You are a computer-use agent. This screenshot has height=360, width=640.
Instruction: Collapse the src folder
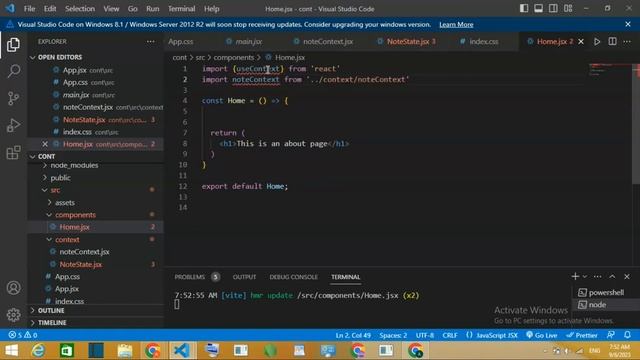(x=55, y=190)
